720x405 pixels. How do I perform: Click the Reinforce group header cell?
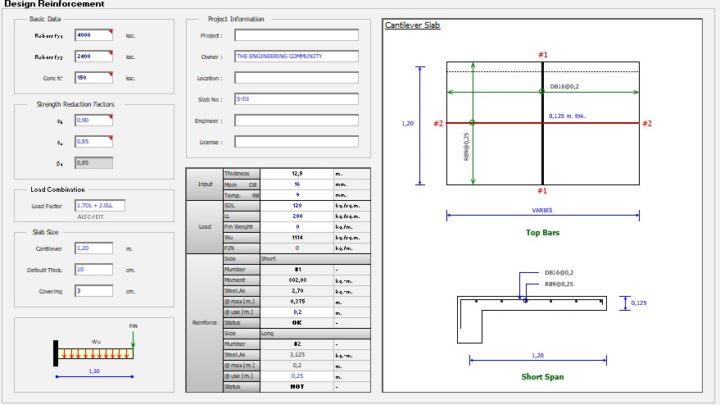click(x=205, y=323)
